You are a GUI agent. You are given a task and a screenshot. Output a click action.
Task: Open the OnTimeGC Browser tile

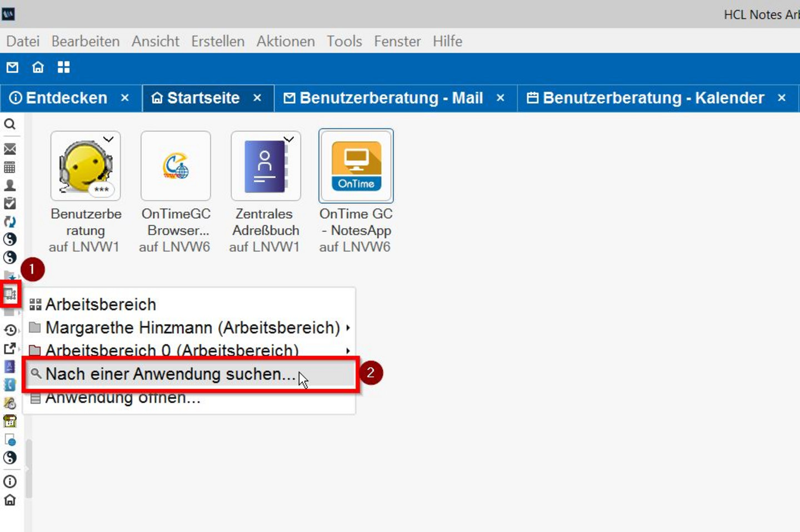click(176, 165)
